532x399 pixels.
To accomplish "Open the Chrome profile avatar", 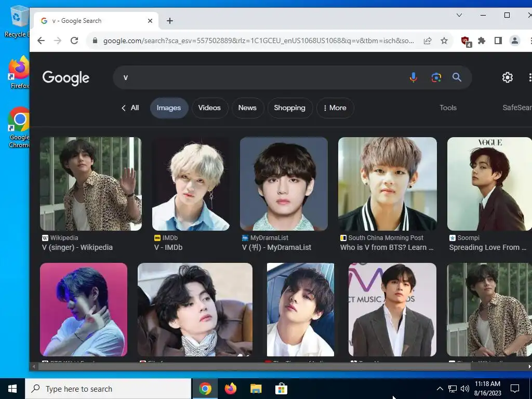I will [x=515, y=41].
